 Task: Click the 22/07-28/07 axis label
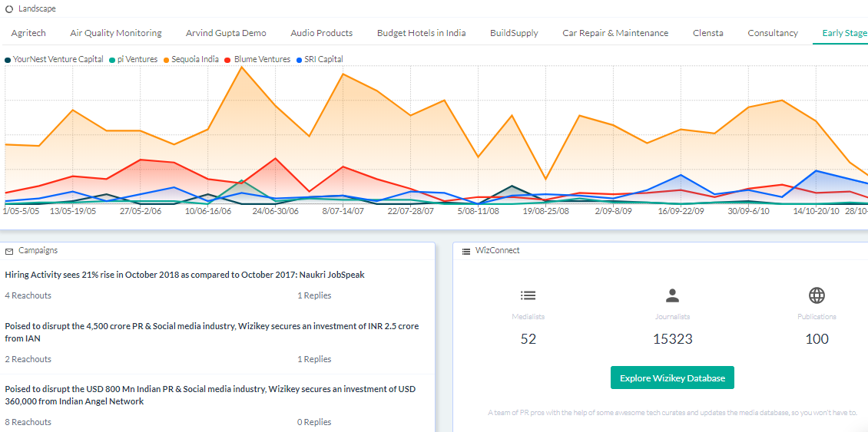411,211
